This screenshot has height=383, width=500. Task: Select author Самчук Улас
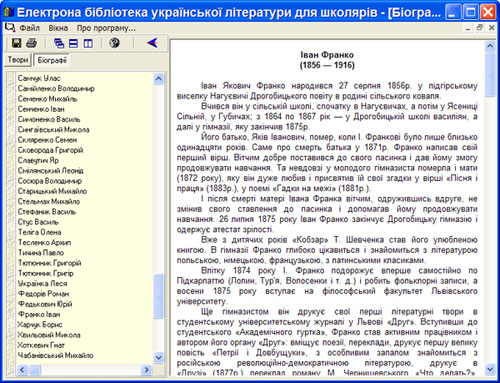[x=39, y=78]
